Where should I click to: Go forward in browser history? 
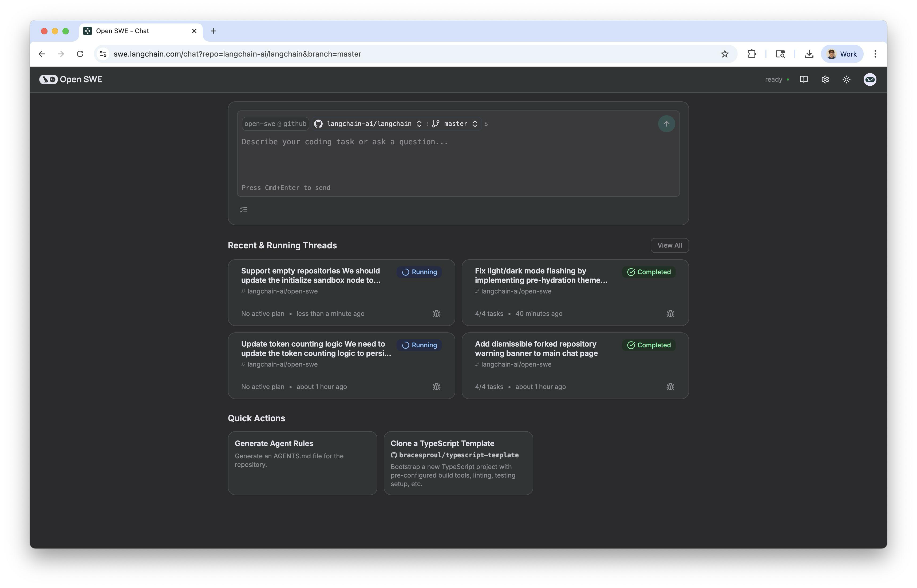[61, 54]
